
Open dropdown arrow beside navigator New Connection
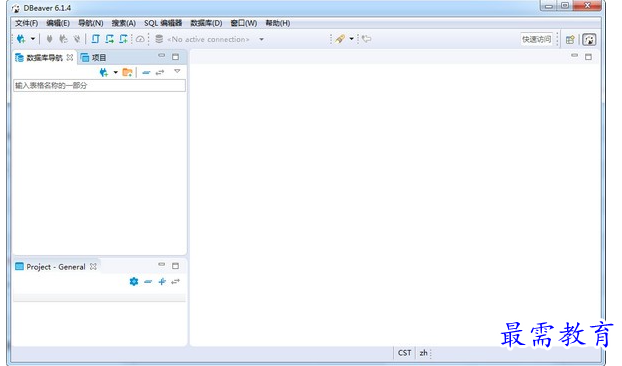[x=115, y=73]
